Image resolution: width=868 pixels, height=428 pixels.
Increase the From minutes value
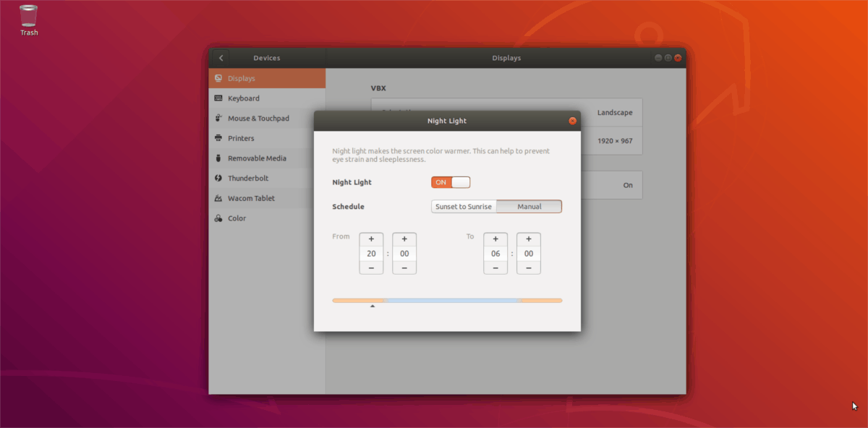point(404,239)
